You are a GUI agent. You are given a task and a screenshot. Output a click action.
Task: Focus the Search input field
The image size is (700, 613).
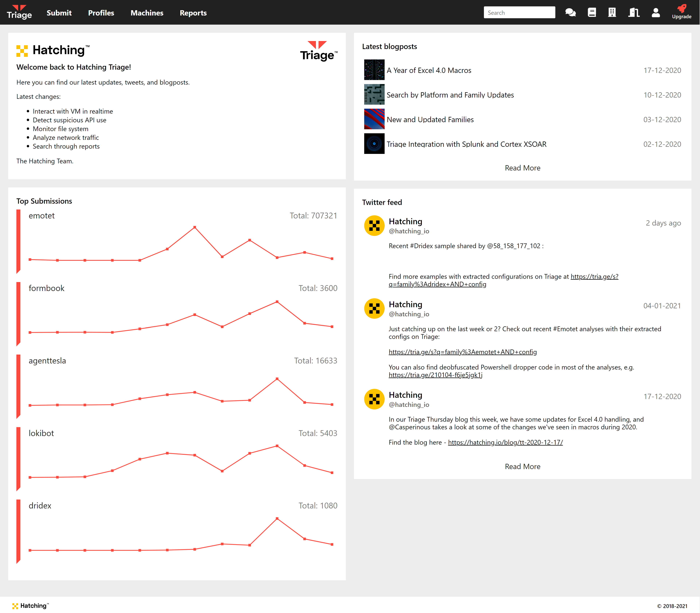click(519, 13)
